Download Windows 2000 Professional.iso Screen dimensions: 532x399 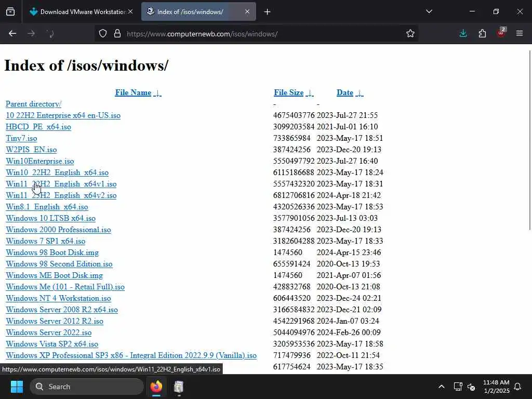pos(58,230)
